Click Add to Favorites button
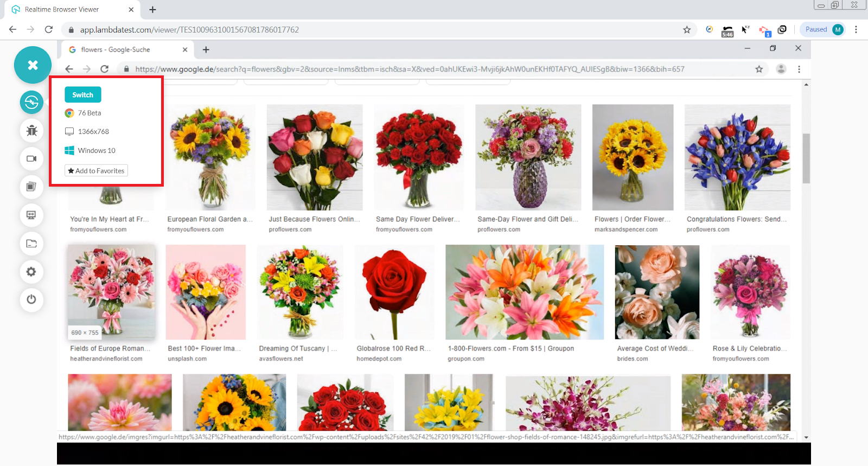The height and width of the screenshot is (466, 868). point(96,171)
